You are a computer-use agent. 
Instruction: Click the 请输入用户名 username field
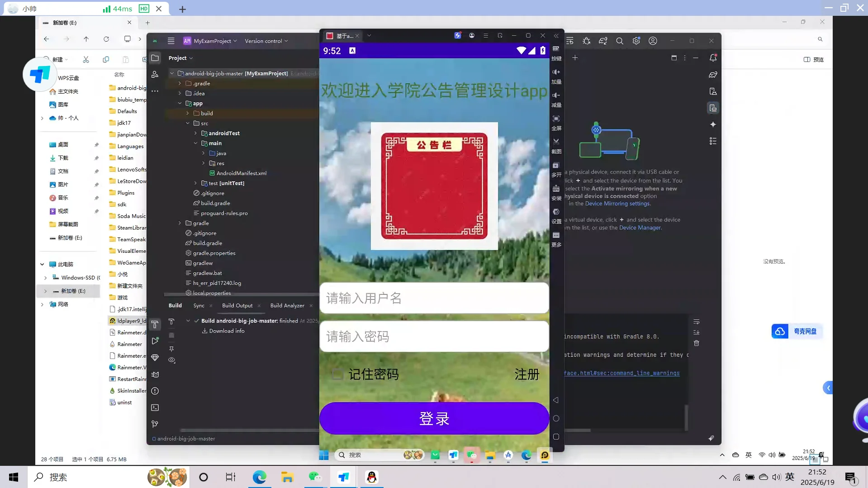pos(434,298)
